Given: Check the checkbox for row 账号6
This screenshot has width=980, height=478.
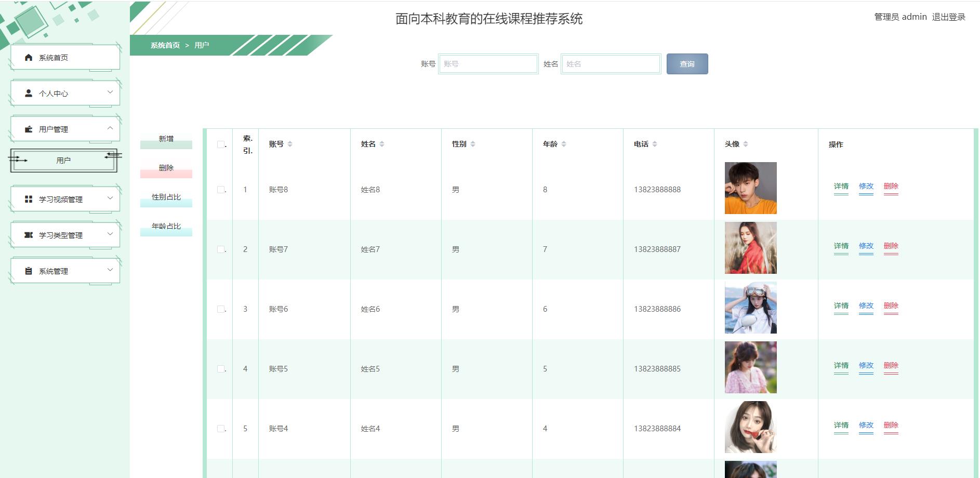Looking at the screenshot, I should click(221, 309).
